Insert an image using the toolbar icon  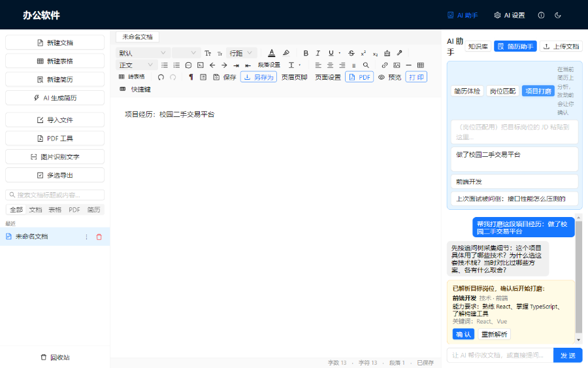(x=397, y=65)
